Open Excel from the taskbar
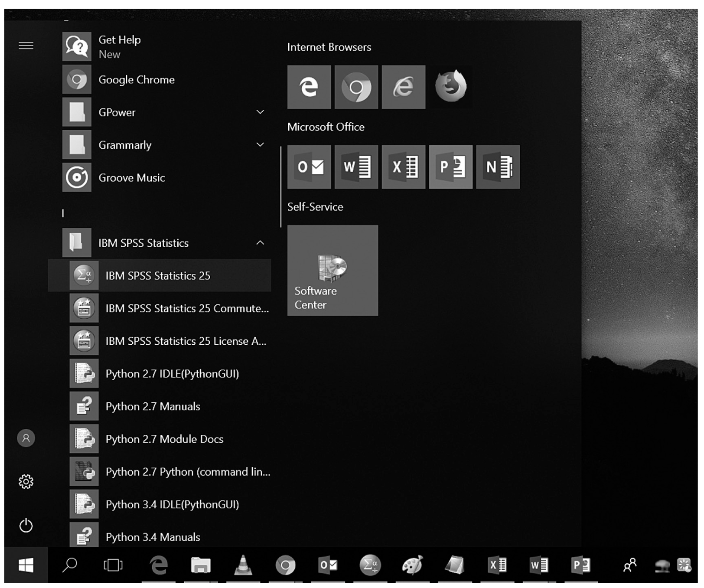 (497, 565)
